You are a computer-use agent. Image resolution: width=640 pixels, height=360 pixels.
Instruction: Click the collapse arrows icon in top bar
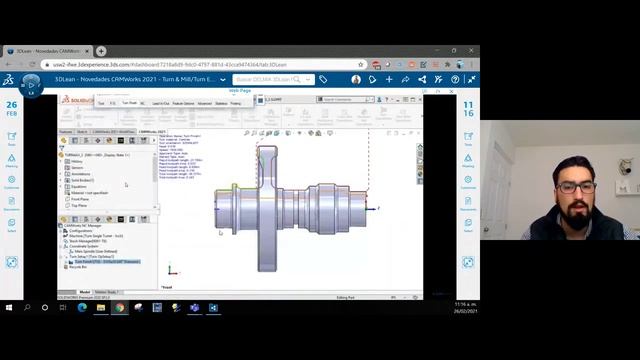point(471,80)
